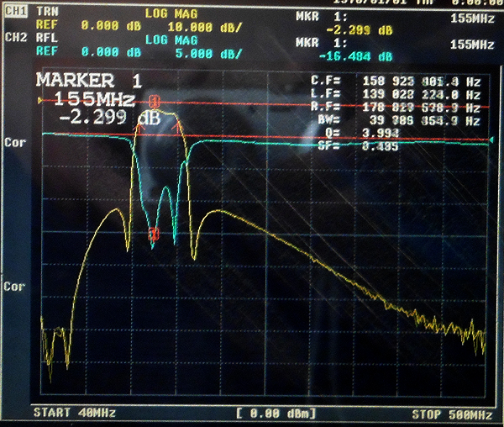The image size is (504, 427).
Task: Click the [ 0.00 dBm] power level label
Action: pyautogui.click(x=276, y=414)
